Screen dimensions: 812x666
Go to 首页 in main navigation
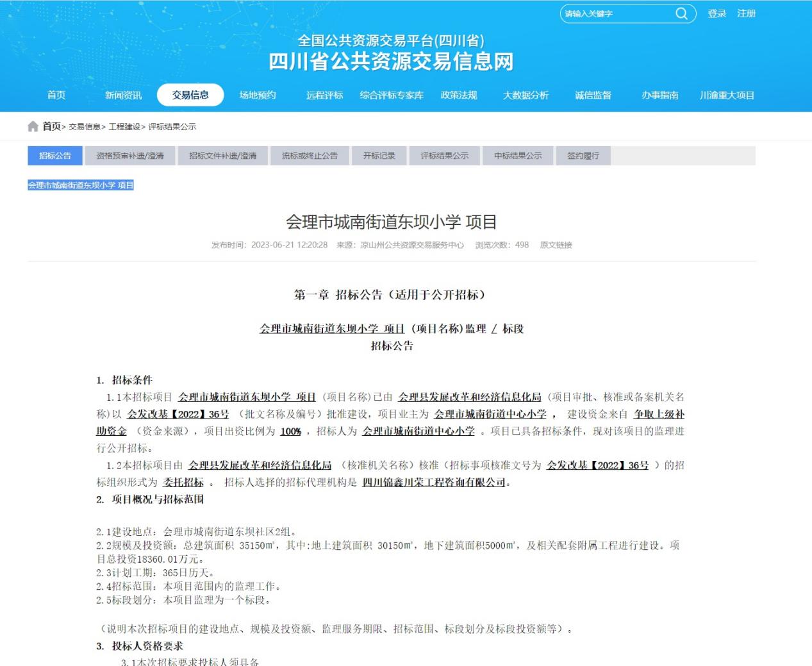tap(56, 95)
